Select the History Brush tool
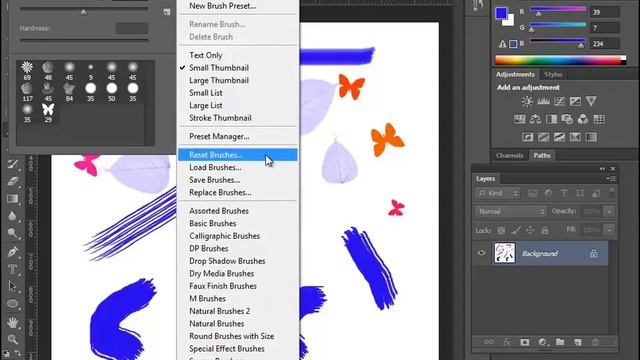Image resolution: width=640 pixels, height=360 pixels. [x=13, y=164]
